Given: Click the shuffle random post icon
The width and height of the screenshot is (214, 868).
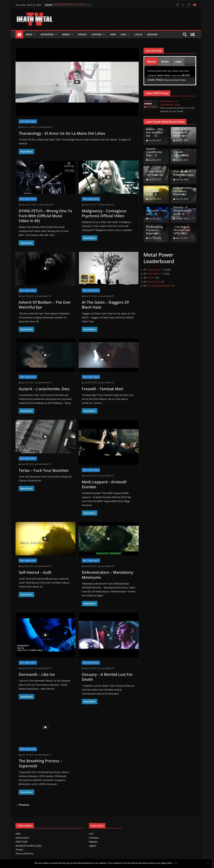Looking at the screenshot, I should (x=192, y=34).
